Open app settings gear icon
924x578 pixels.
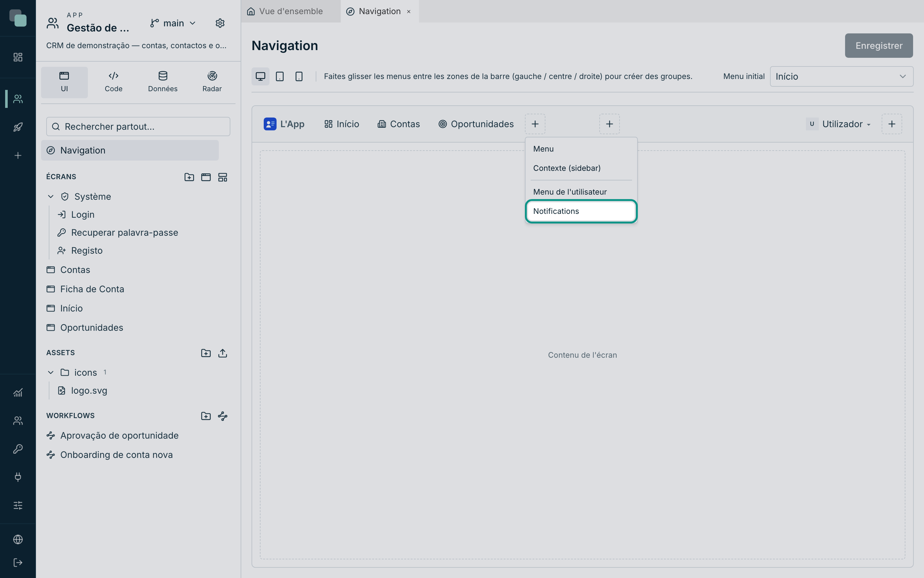[x=220, y=23]
